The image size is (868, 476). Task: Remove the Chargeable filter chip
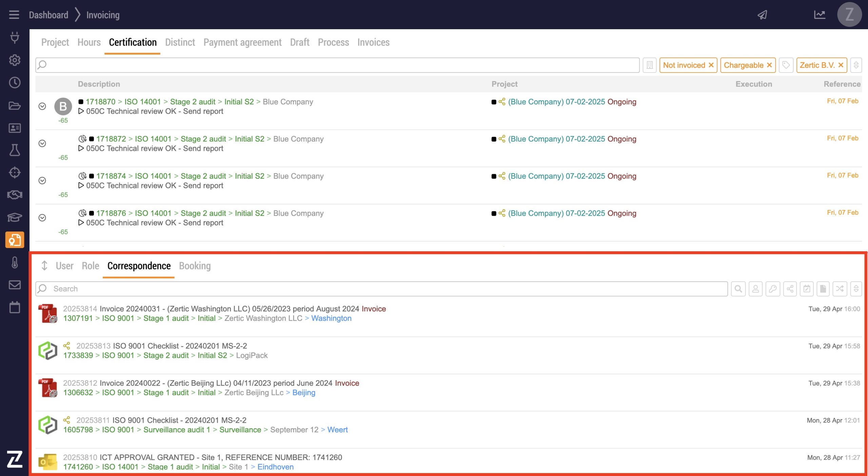(x=769, y=65)
